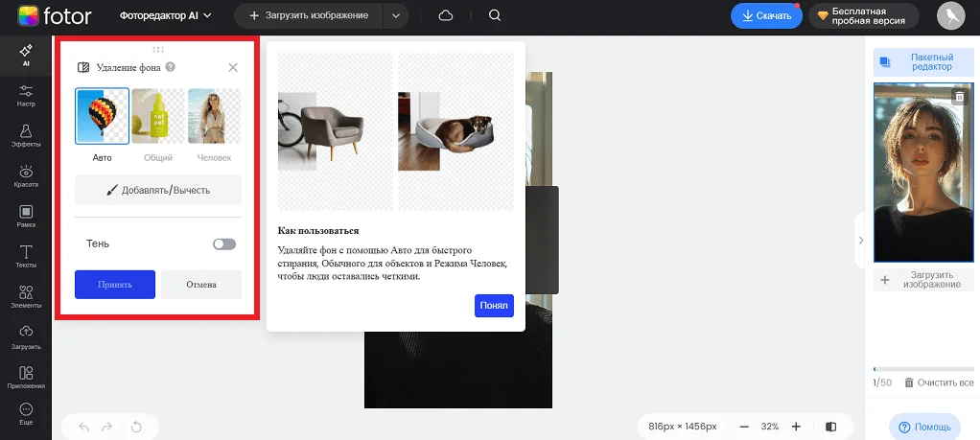Select the portrait thumbnail in right panel
Image resolution: width=980 pixels, height=440 pixels.
[923, 173]
